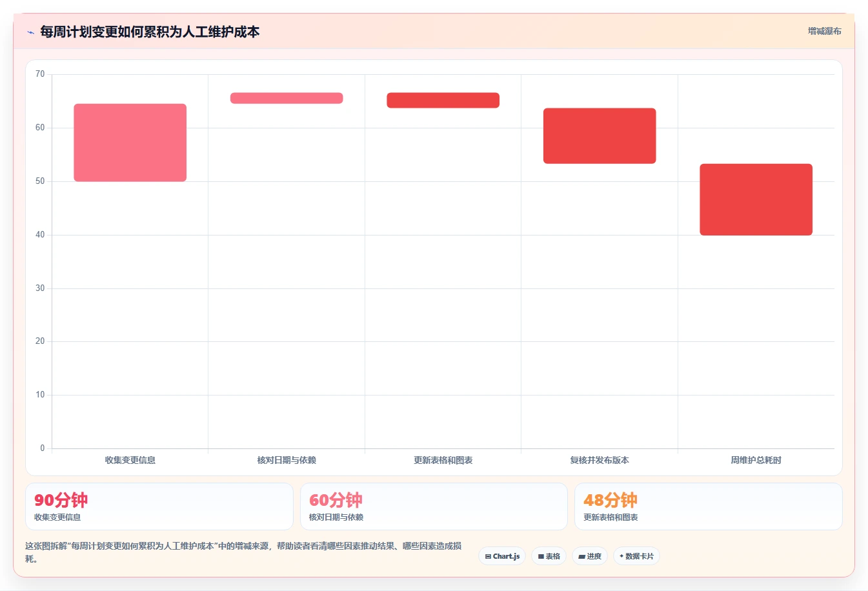Click x-axis label 更新表格和图表
The width and height of the screenshot is (868, 591).
(443, 460)
